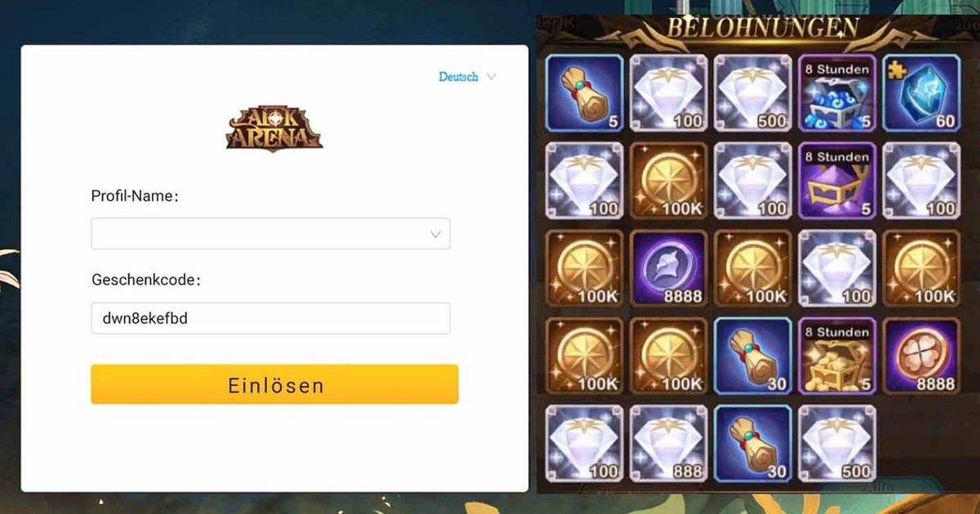The width and height of the screenshot is (980, 514).
Task: Click the Einlösen redeem button
Action: click(x=274, y=384)
